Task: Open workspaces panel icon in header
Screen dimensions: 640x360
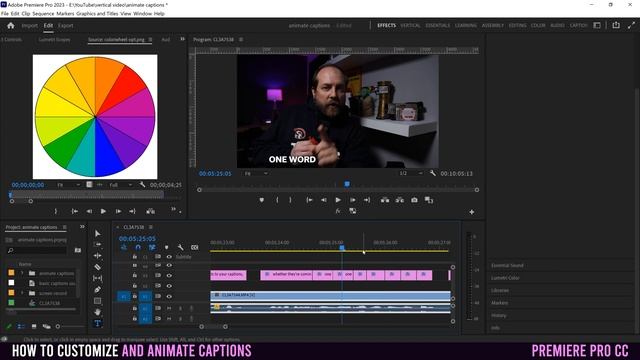Action: click(x=597, y=25)
